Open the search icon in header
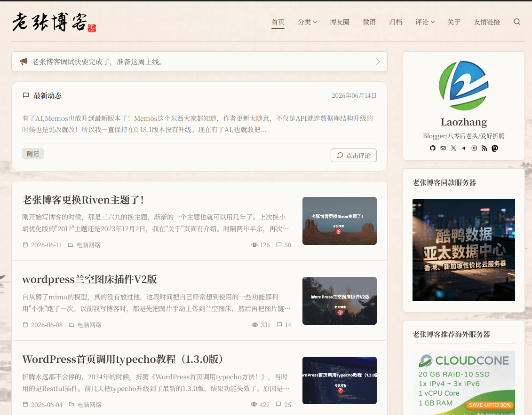Screen dimensions: 532x415 click(x=517, y=22)
